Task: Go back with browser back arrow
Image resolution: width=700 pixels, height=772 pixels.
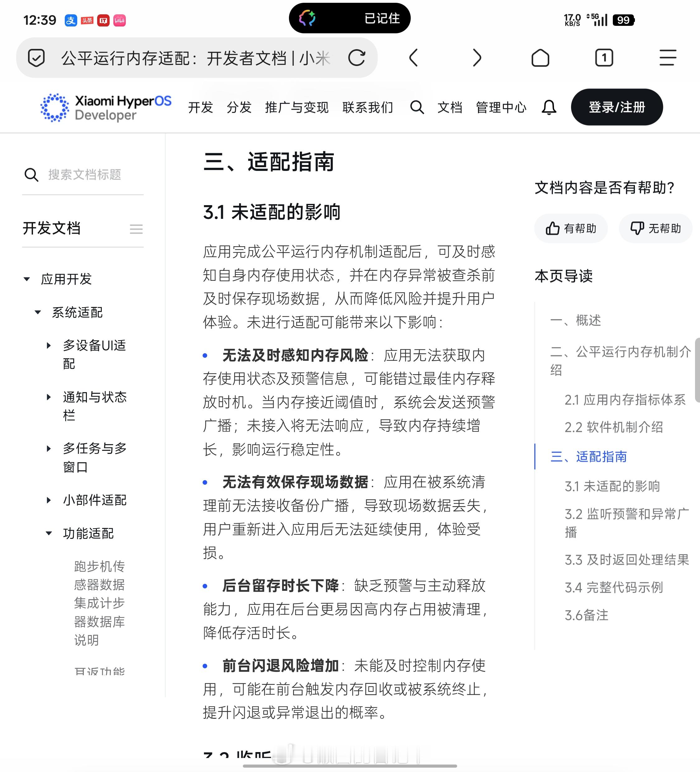Action: [x=414, y=58]
